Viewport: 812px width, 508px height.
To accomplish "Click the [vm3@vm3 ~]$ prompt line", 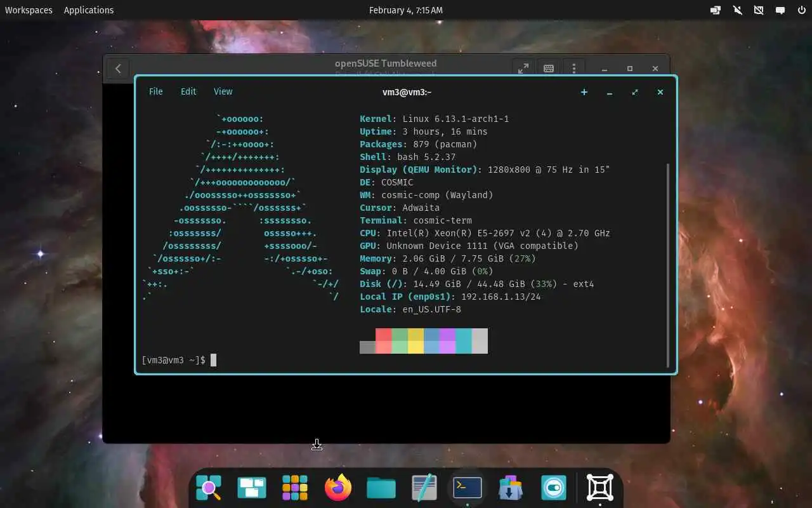I will coord(179,360).
